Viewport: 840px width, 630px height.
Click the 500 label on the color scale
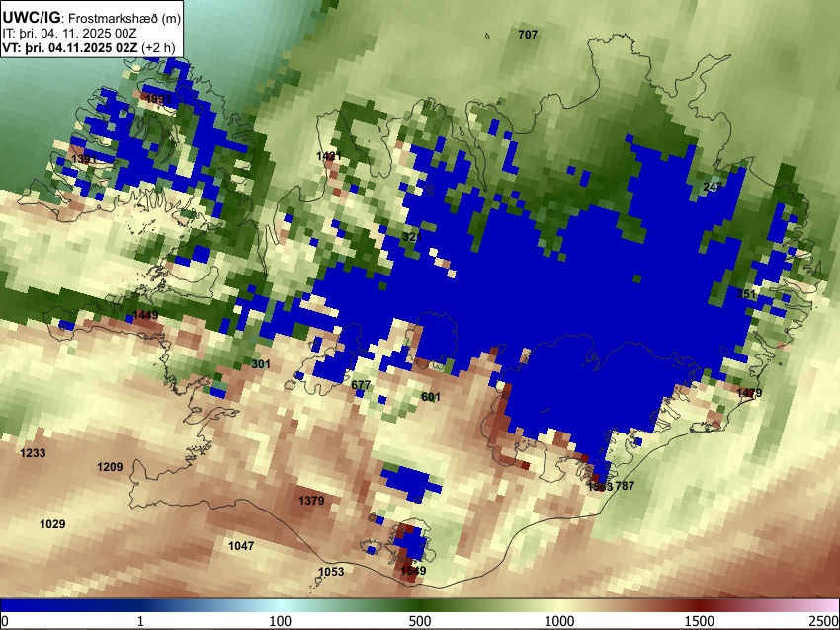[419, 621]
